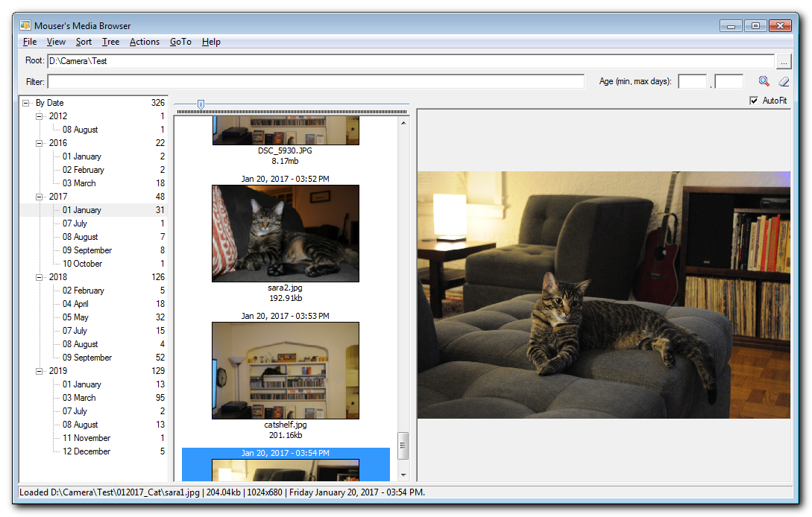Collapse the 2017 year node
Viewport: 812px width, 517px height.
coord(39,197)
